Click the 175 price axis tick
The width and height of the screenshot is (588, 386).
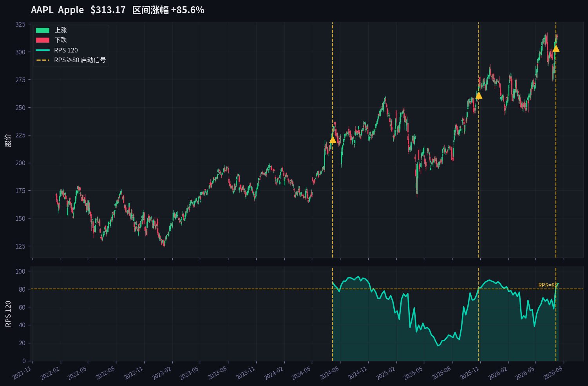point(20,191)
